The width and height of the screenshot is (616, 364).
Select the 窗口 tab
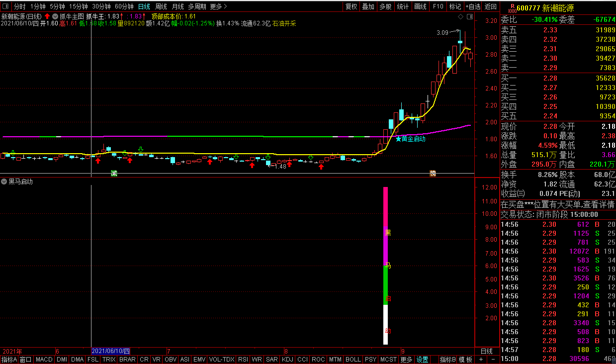tap(26, 359)
